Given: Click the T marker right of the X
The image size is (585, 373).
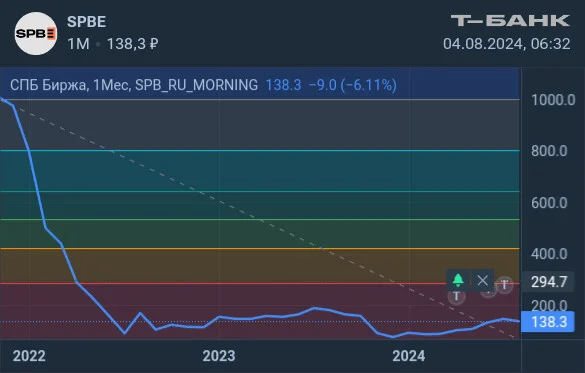Looking at the screenshot, I should (504, 285).
